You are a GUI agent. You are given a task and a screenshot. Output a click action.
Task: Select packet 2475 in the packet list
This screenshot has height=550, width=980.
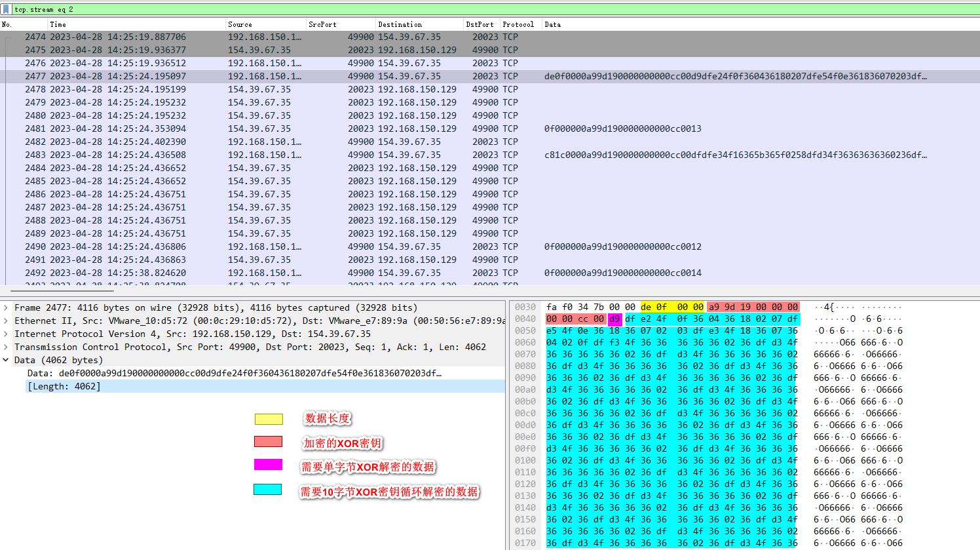click(490, 50)
